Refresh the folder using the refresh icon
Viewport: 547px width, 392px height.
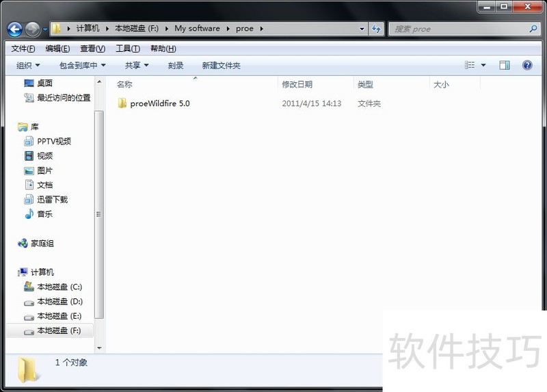tap(376, 29)
